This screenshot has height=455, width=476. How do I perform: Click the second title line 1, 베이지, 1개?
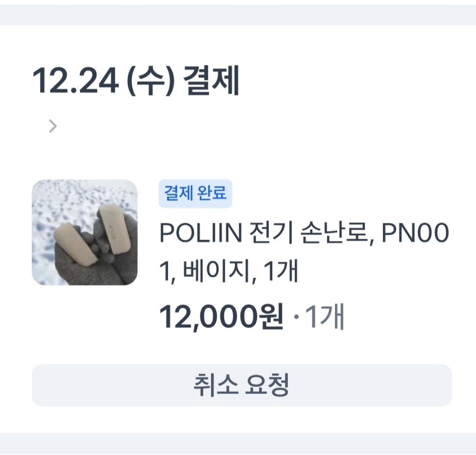[228, 272]
